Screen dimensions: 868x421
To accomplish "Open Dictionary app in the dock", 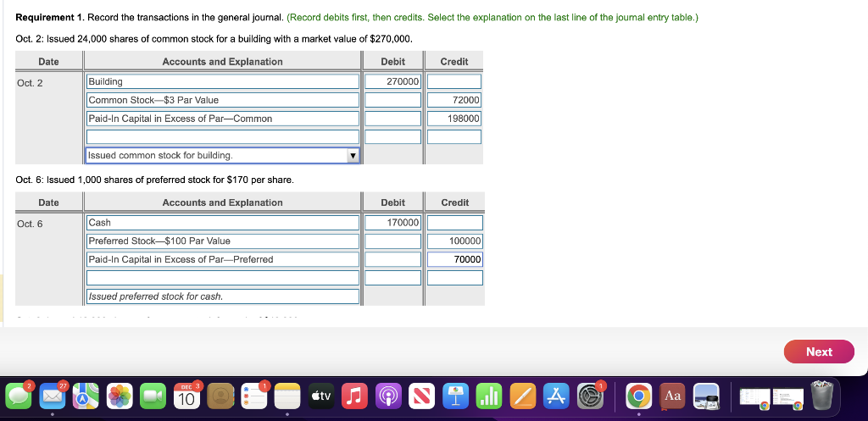I will [672, 396].
